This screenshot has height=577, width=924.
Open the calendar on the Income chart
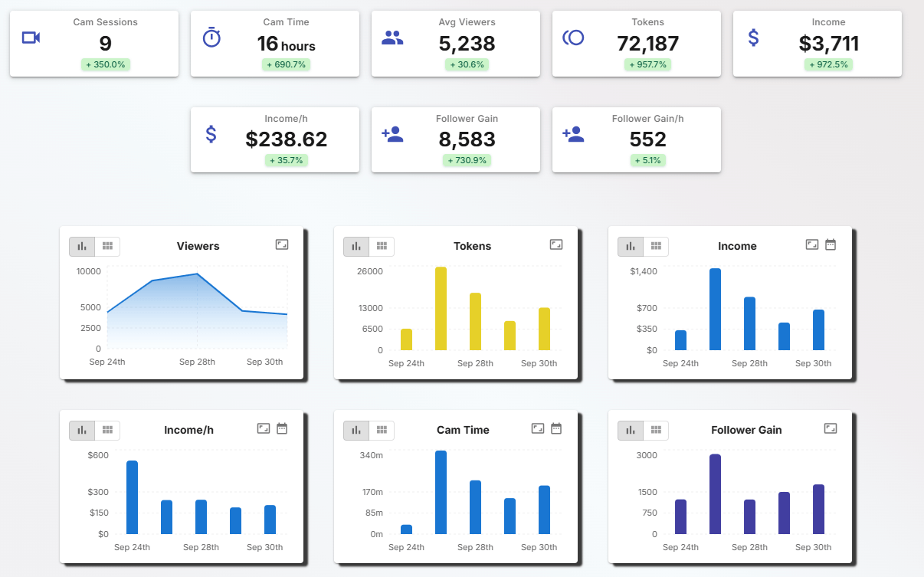(x=831, y=244)
